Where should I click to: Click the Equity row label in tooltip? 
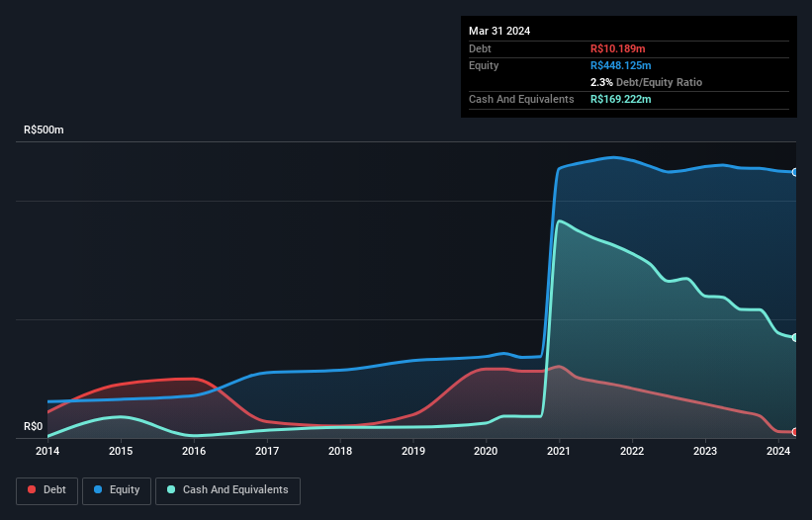[x=484, y=65]
